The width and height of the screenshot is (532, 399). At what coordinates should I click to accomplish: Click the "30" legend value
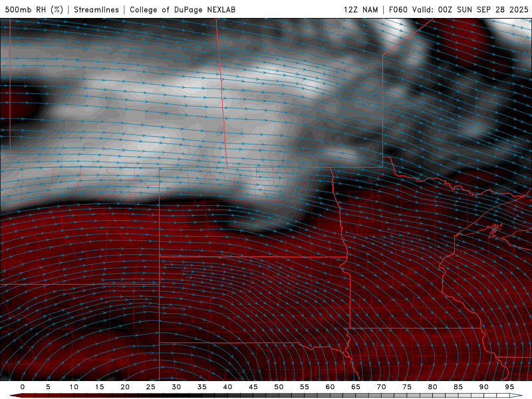point(176,387)
